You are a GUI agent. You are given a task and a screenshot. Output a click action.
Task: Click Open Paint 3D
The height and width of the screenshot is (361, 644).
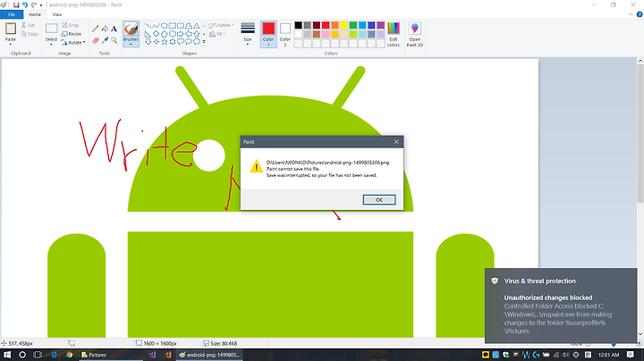coord(415,35)
